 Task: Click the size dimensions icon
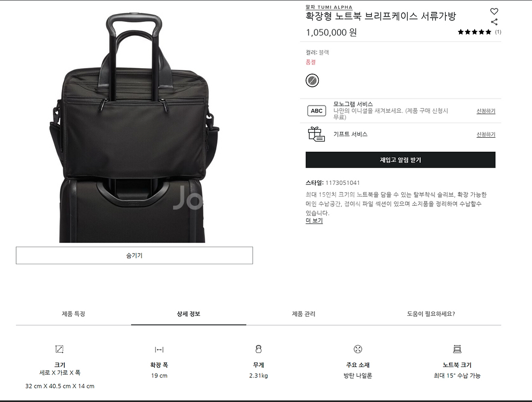(59, 349)
